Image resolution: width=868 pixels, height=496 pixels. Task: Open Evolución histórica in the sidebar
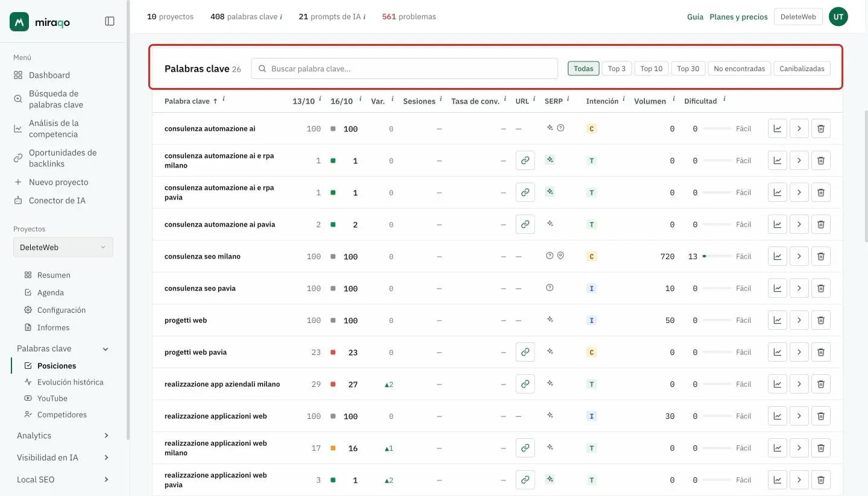tap(70, 382)
